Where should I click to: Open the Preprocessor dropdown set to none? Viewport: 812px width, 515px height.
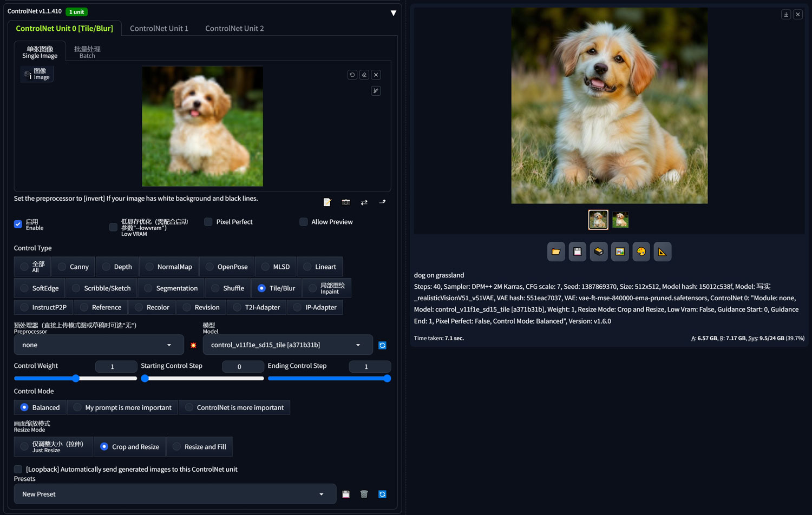(96, 345)
